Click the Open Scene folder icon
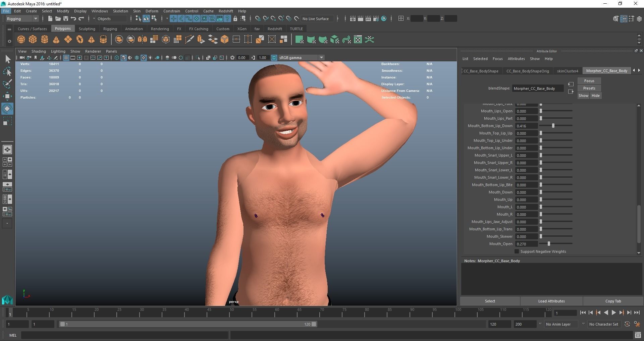Image resolution: width=644 pixels, height=341 pixels. pos(58,19)
